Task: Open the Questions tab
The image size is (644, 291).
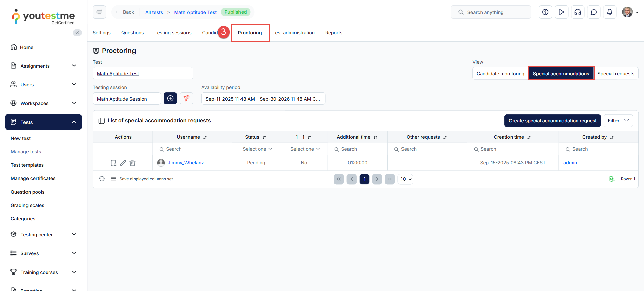Action: [x=132, y=33]
